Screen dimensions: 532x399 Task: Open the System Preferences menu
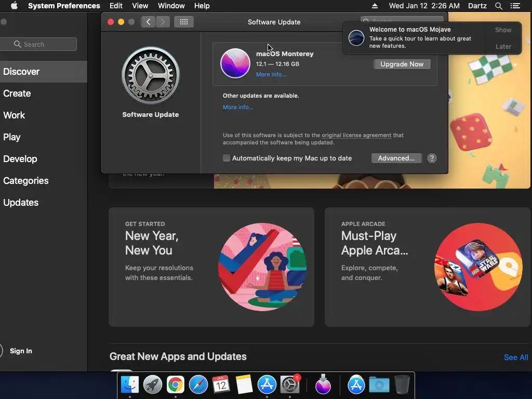64,6
